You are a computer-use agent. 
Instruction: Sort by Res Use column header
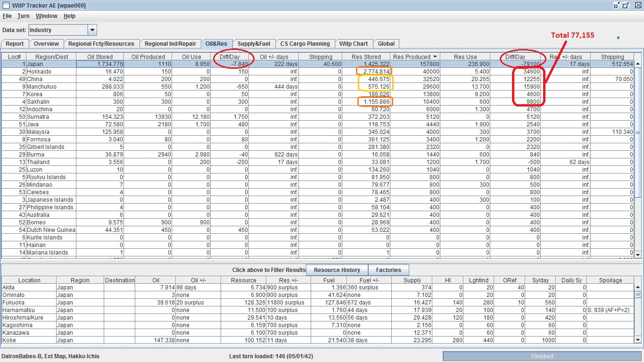[x=465, y=57]
